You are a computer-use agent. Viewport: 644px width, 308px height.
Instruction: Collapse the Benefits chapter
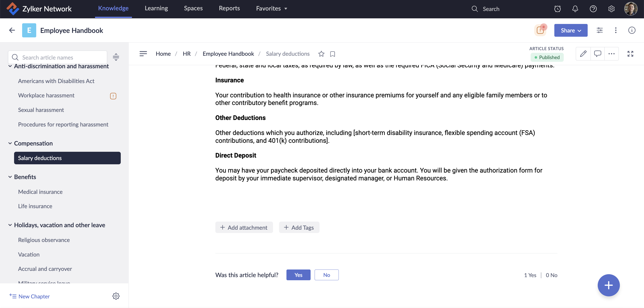[x=10, y=177]
